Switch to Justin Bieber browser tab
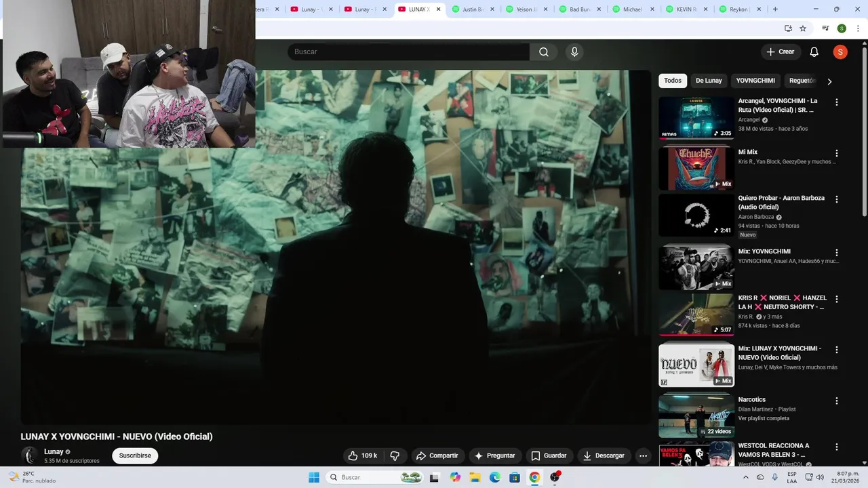The height and width of the screenshot is (488, 868). pyautogui.click(x=473, y=9)
